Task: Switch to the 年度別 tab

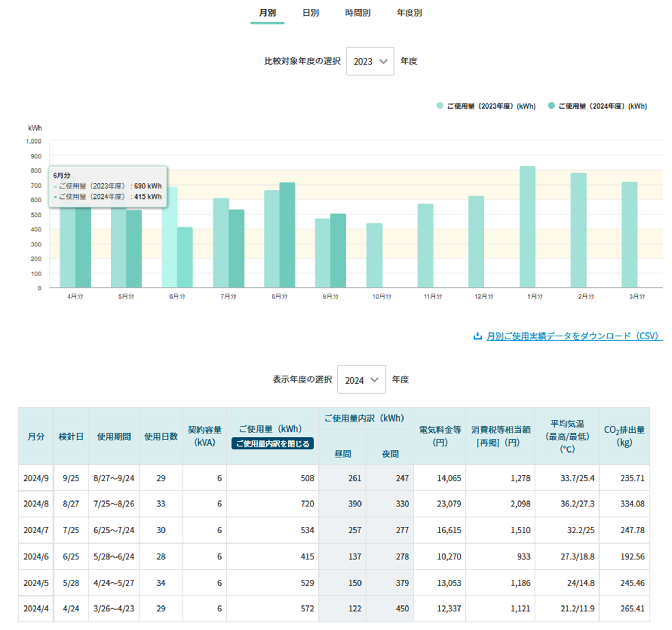Action: (x=409, y=13)
